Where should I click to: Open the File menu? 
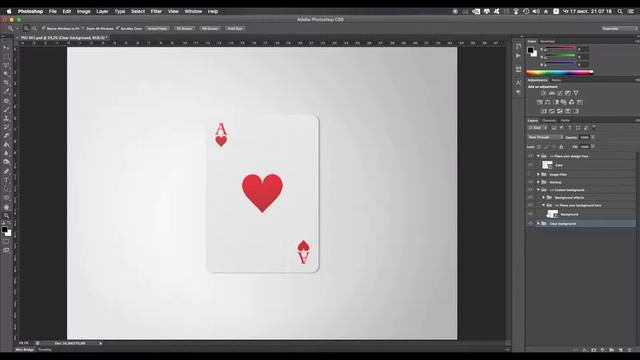(53, 11)
